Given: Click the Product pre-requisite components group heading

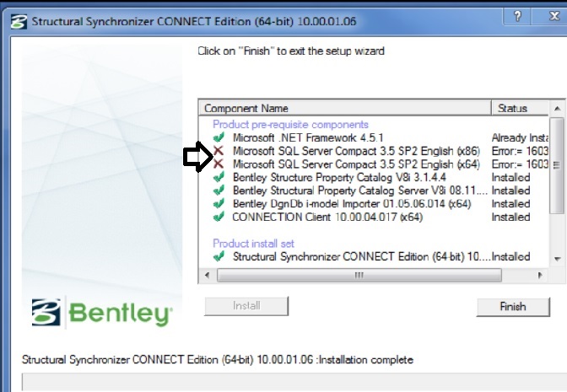Looking at the screenshot, I should tap(290, 124).
